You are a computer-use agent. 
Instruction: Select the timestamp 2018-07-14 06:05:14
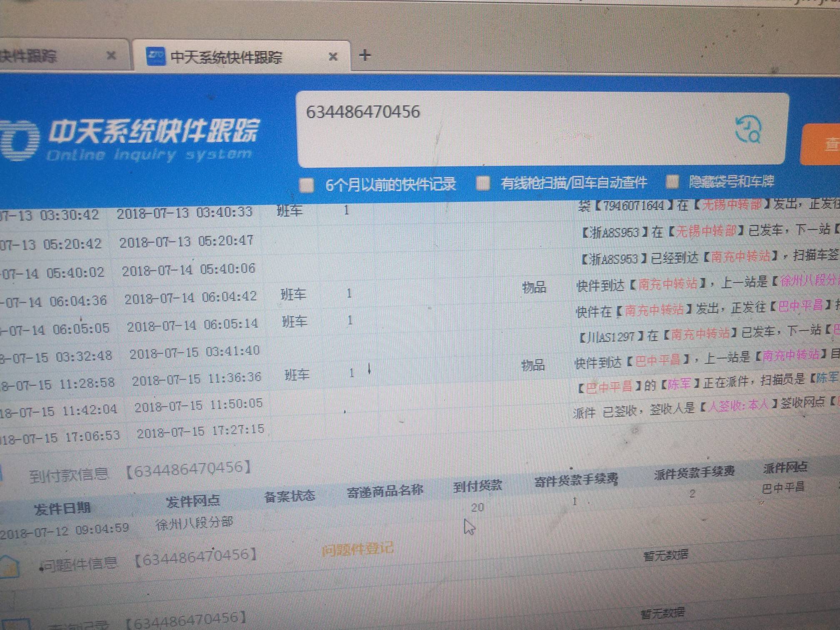[x=192, y=325]
